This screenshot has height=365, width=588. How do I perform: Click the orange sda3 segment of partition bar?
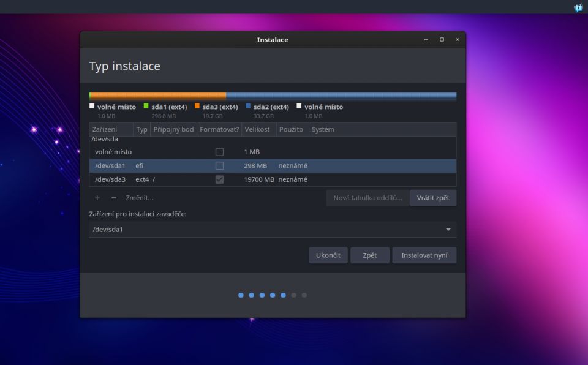coord(158,96)
